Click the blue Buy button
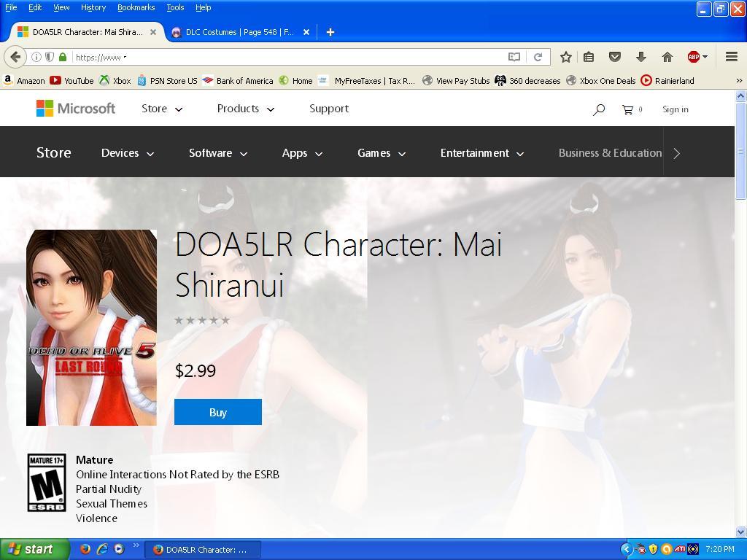The height and width of the screenshot is (560, 747). click(x=217, y=412)
